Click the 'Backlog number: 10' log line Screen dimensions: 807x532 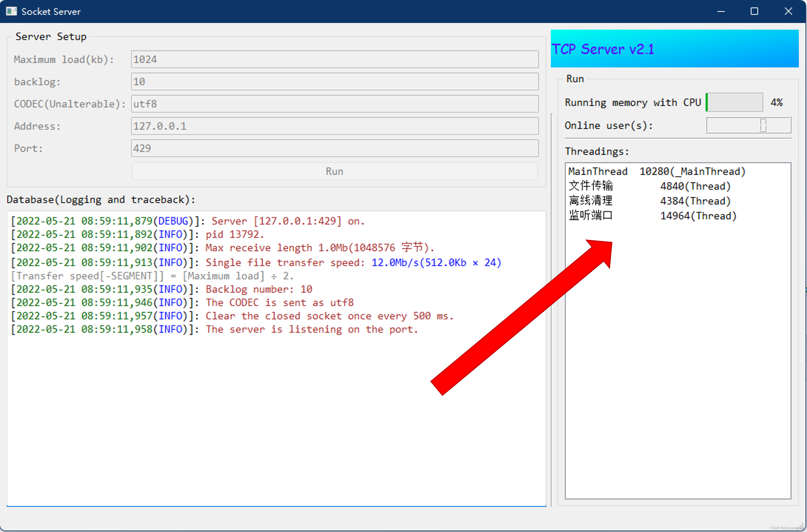pyautogui.click(x=162, y=289)
